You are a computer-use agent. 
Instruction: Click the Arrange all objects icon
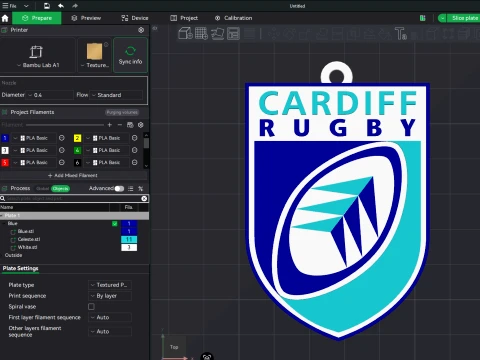point(233,34)
